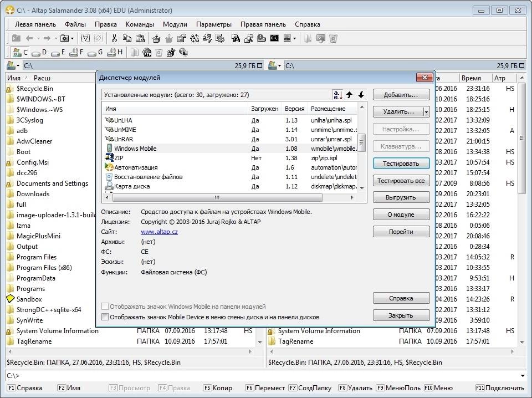
Task: Click F7 СоздПапку in the bottom bar
Action: [x=310, y=388]
